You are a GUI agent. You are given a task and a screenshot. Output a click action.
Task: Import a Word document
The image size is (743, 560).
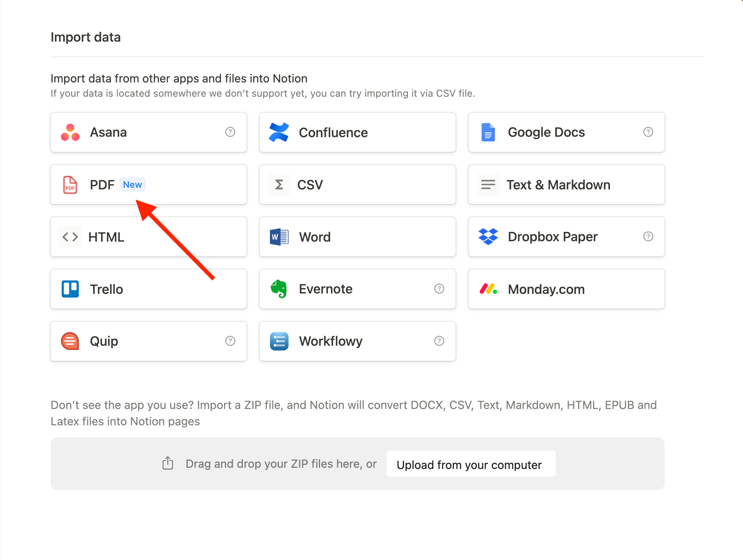point(358,237)
